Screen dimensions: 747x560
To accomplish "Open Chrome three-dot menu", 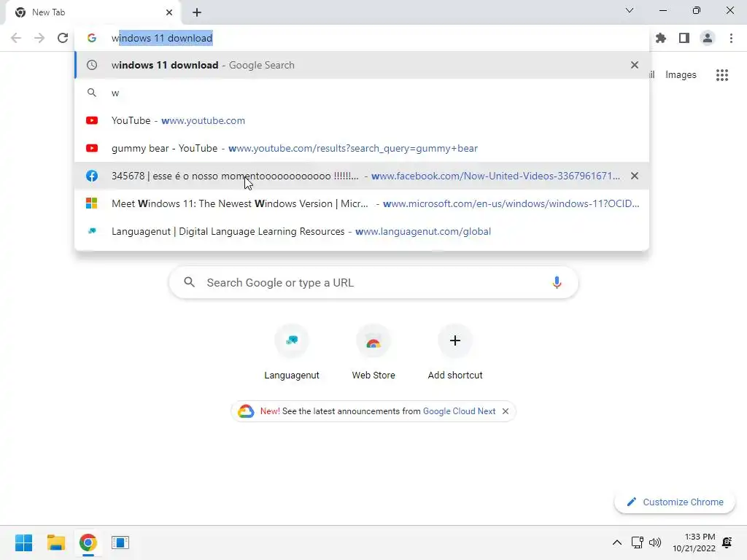I will pos(731,38).
